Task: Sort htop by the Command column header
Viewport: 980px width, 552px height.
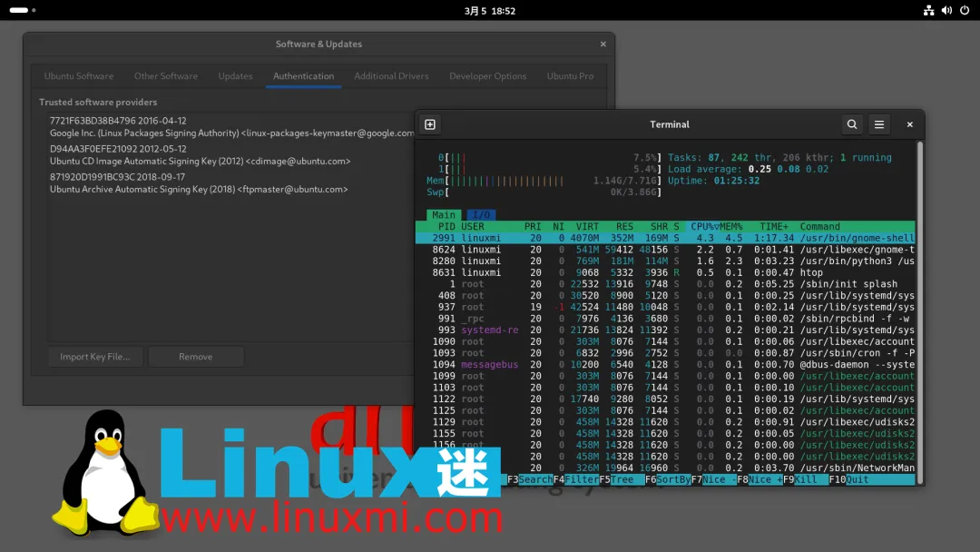Action: point(820,226)
